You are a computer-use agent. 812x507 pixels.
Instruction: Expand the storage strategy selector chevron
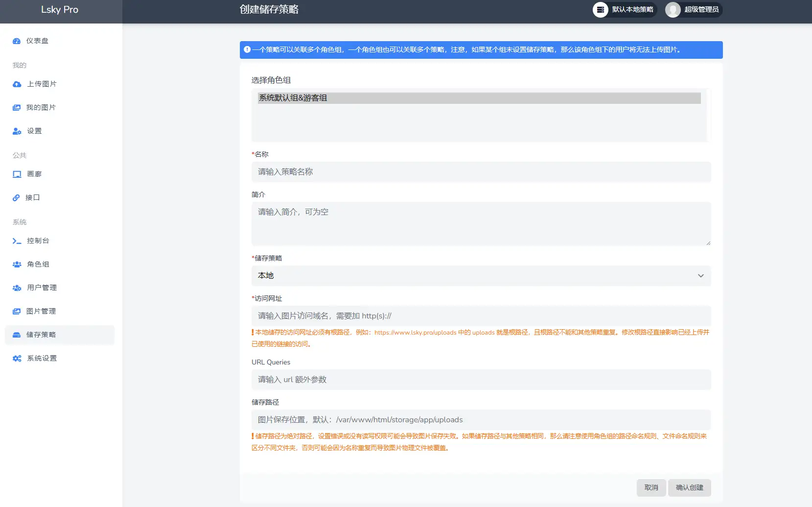(x=700, y=275)
